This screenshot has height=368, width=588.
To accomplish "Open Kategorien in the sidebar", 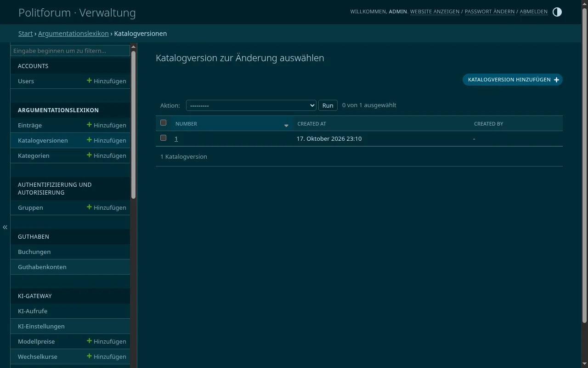I will click(x=34, y=155).
